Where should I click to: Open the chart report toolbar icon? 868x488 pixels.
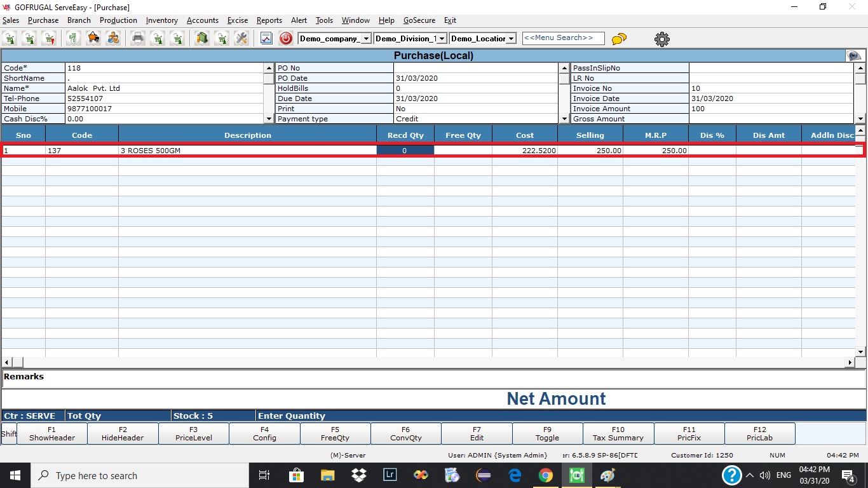pos(266,38)
